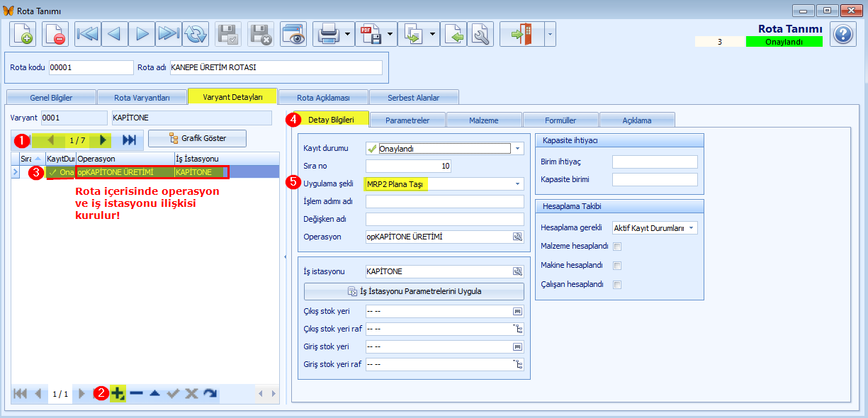Open the Rota Açıklaması tab
868x418 pixels.
(323, 97)
